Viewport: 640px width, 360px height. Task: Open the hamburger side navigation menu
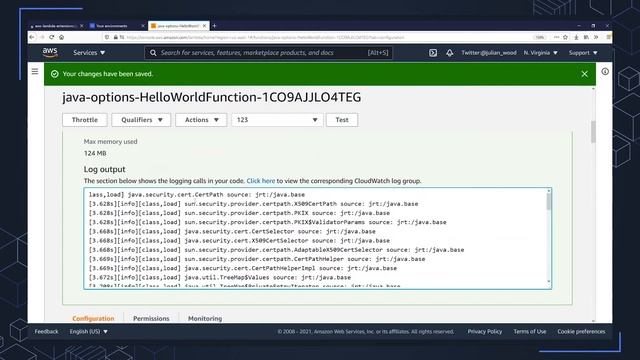(35, 71)
